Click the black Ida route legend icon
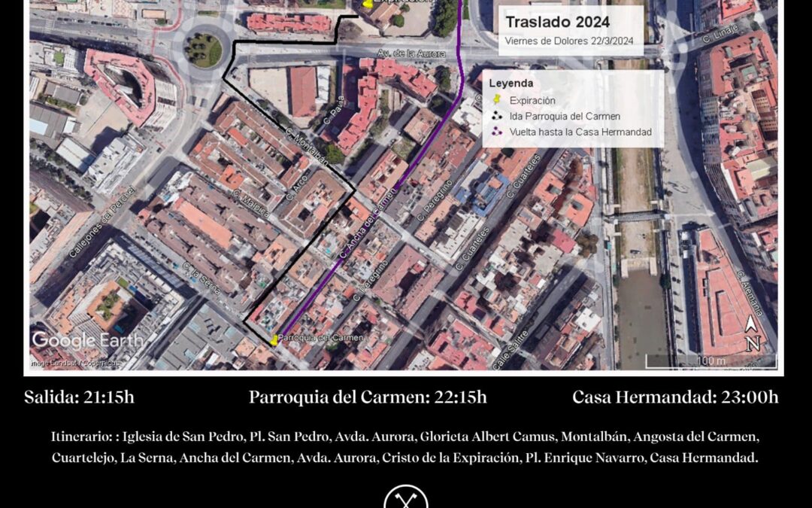This screenshot has width=812, height=508. pyautogui.click(x=497, y=116)
